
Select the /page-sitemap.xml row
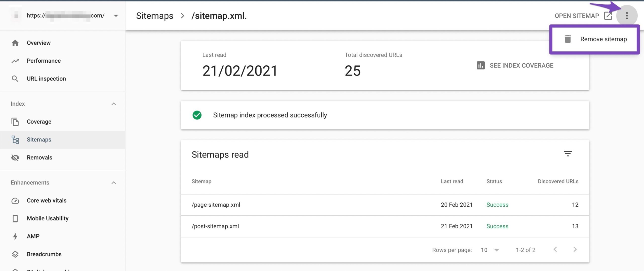click(x=216, y=205)
